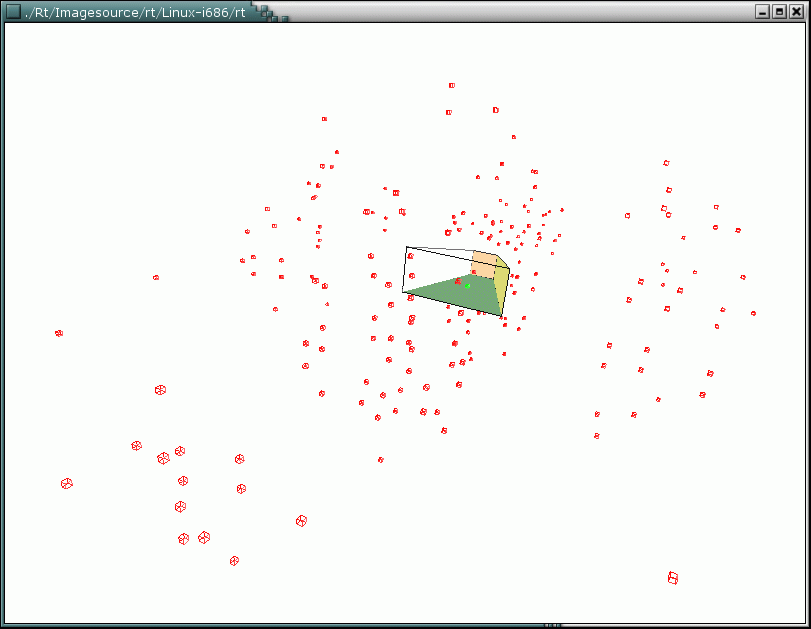Open the window menu icon in title bar
The width and height of the screenshot is (811, 629).
pyautogui.click(x=13, y=11)
